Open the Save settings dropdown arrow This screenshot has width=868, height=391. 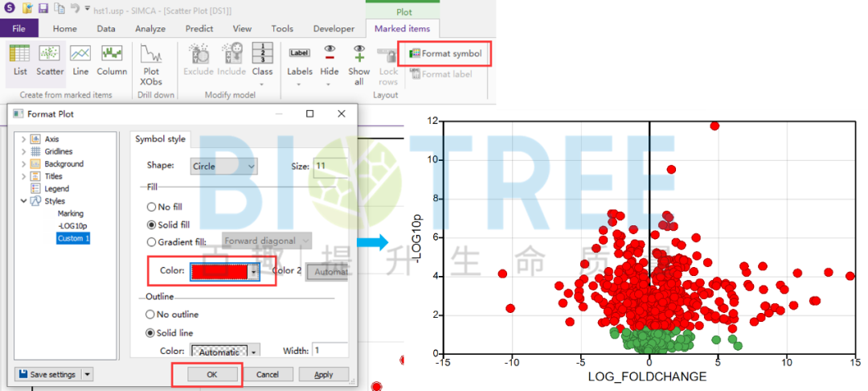(88, 374)
